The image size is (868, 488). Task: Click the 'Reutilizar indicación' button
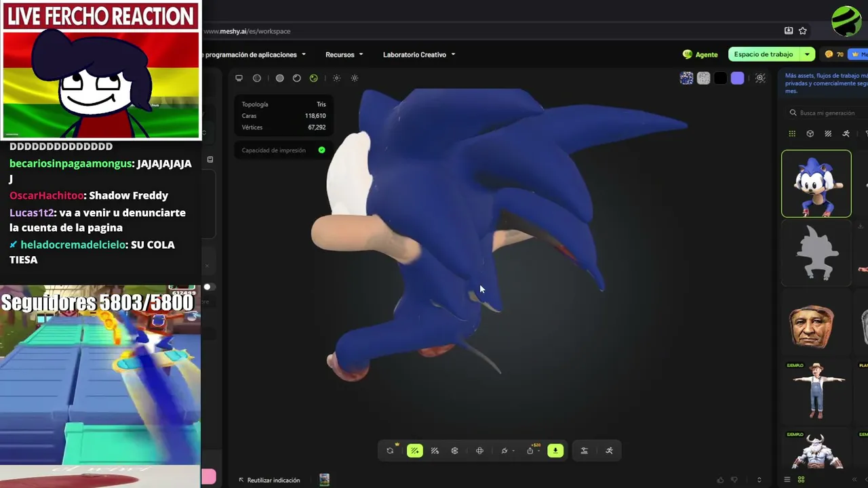269,480
